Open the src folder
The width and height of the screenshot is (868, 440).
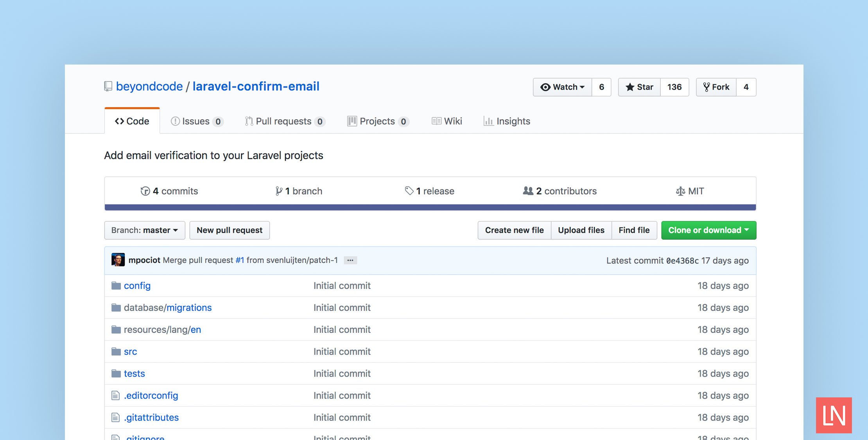pyautogui.click(x=130, y=351)
